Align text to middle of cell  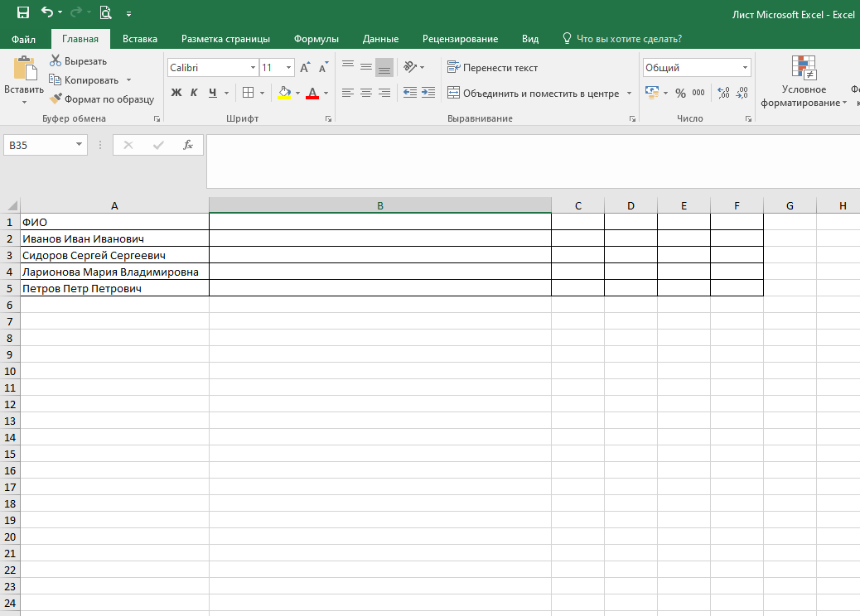point(366,67)
